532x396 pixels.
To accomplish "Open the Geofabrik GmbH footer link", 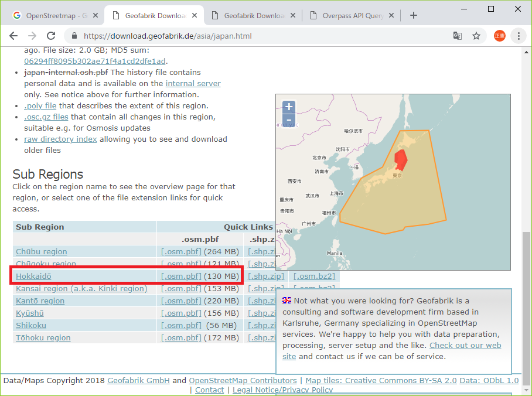I will [138, 380].
